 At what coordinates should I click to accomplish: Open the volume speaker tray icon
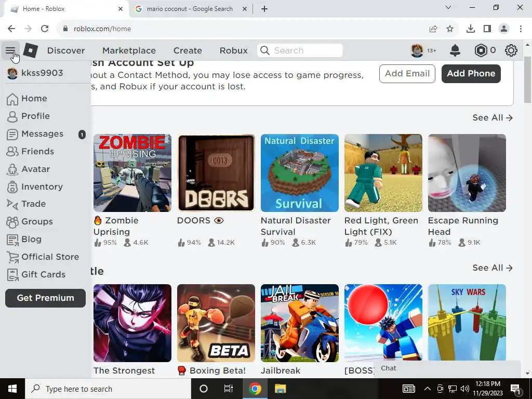click(465, 389)
